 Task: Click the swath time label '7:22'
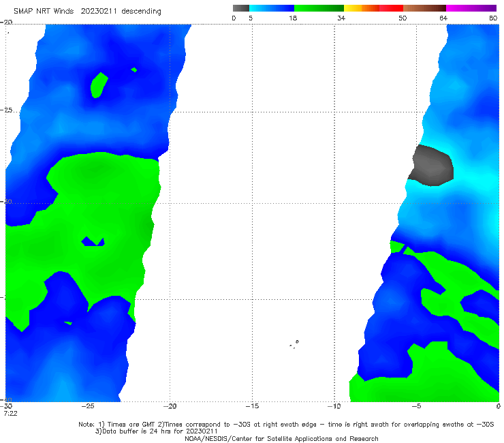[x=10, y=414]
